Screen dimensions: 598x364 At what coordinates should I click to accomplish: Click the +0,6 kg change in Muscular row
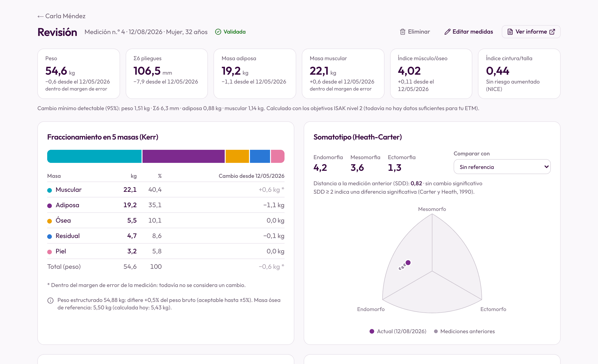271,189
